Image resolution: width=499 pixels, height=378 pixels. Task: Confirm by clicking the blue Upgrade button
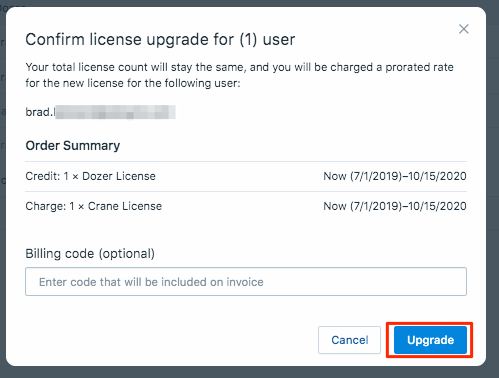430,340
